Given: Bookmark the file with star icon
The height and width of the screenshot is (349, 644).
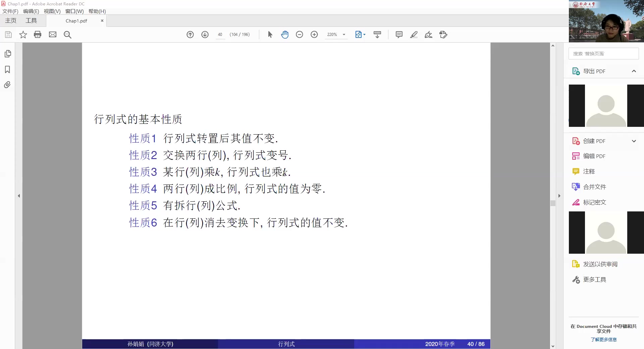Looking at the screenshot, I should pos(23,35).
